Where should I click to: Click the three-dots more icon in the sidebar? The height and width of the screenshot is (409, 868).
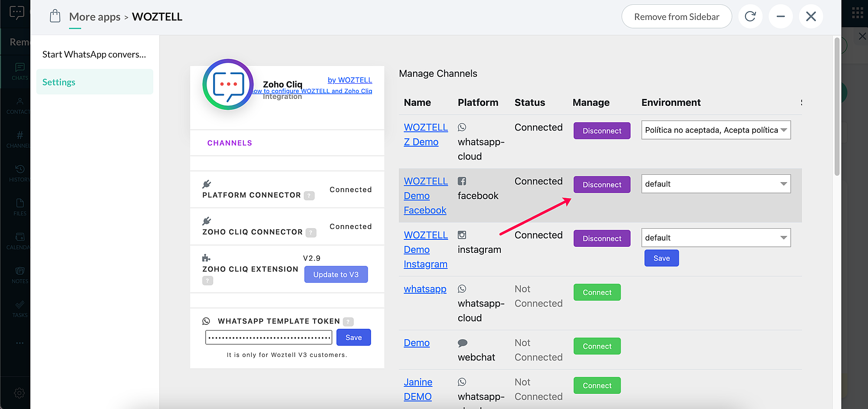(20, 343)
